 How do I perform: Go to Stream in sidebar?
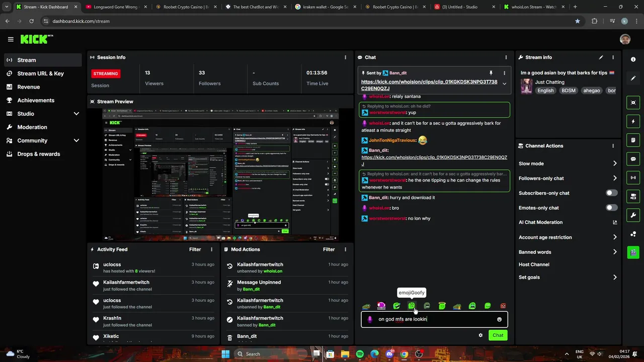43,60
